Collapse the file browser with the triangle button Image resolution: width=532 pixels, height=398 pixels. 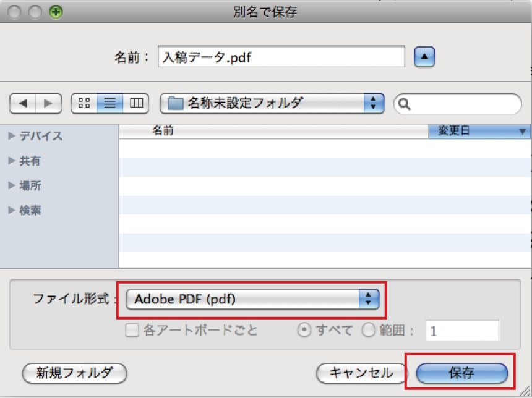tap(424, 57)
